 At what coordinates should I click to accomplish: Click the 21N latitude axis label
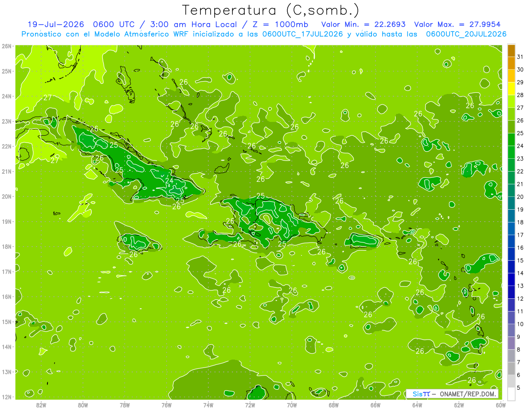click(x=6, y=172)
